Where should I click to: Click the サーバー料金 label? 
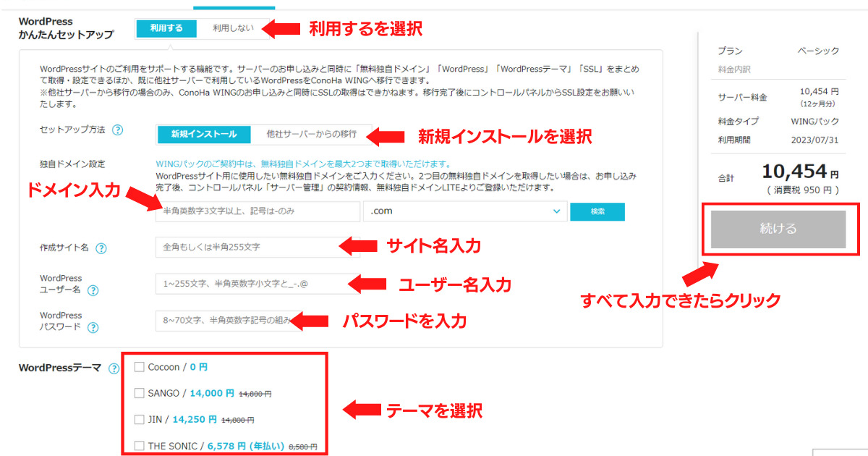[x=743, y=98]
